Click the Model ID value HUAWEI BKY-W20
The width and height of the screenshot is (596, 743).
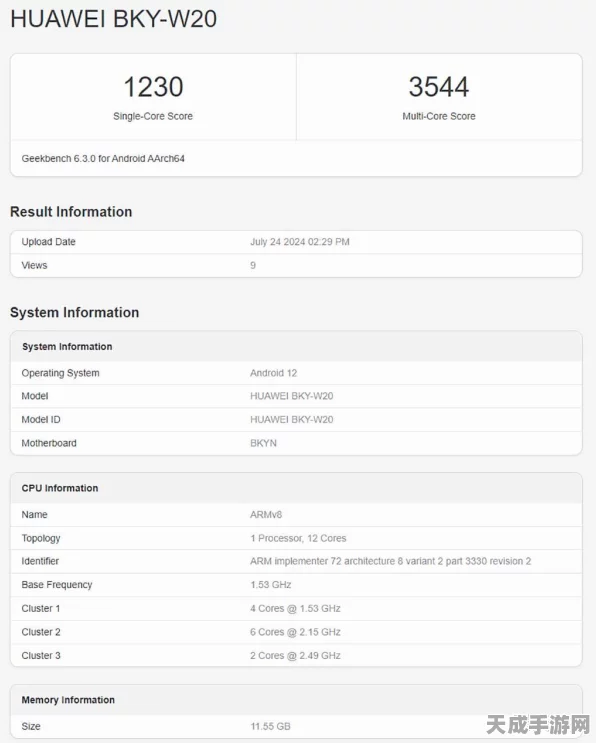coord(291,419)
